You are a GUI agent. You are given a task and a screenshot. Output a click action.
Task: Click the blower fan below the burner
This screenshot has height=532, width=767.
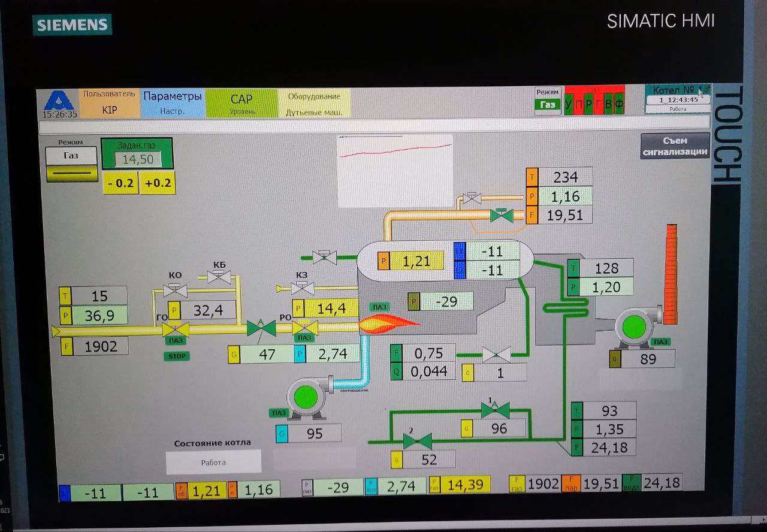(306, 397)
